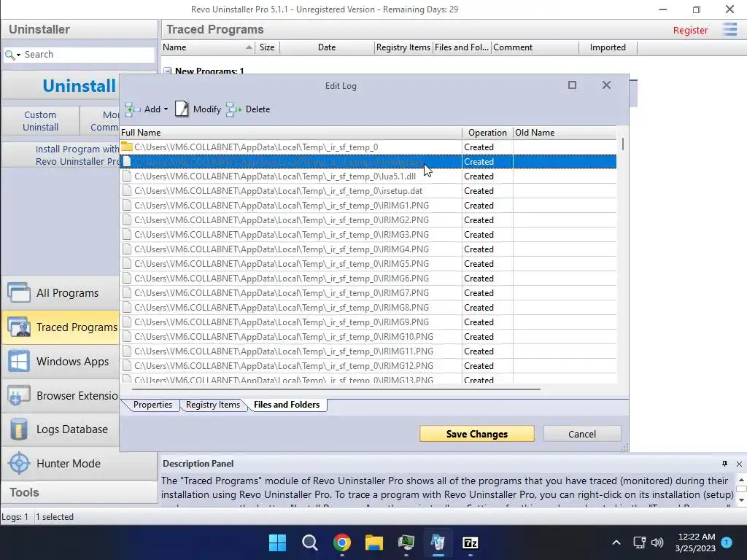Open Traced Programs sidebar icon
The height and width of the screenshot is (560, 747).
coord(19,327)
